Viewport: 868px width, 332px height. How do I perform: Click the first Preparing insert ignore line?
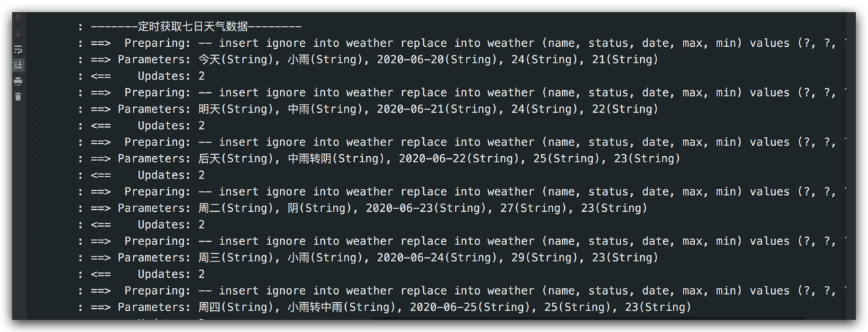coord(462,43)
